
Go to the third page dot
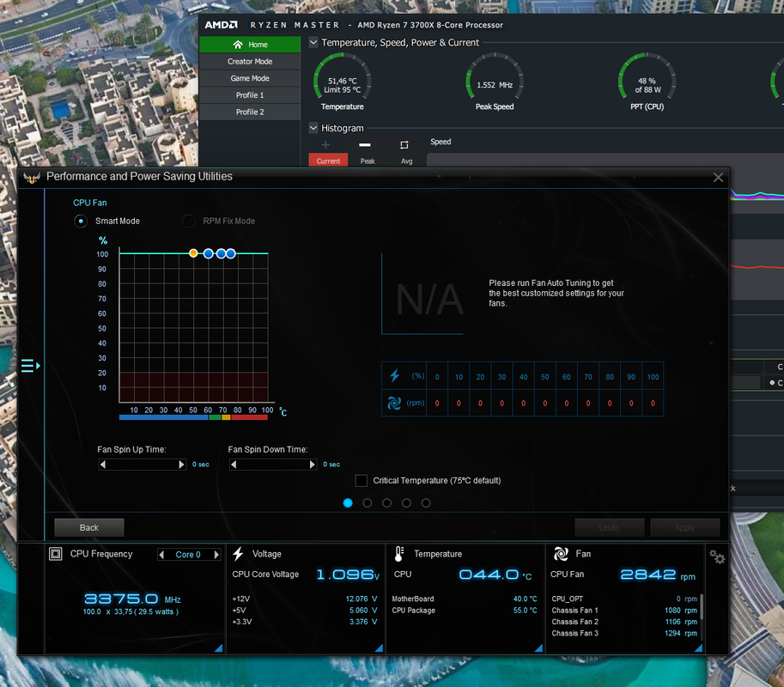pos(387,503)
